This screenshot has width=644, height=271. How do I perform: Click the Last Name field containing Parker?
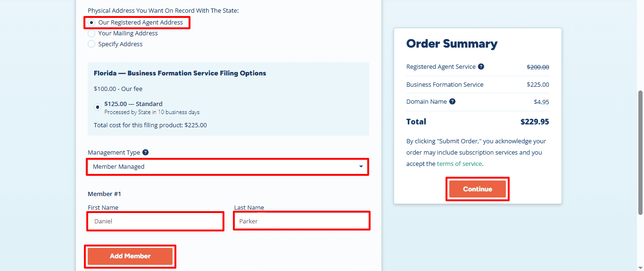(302, 221)
